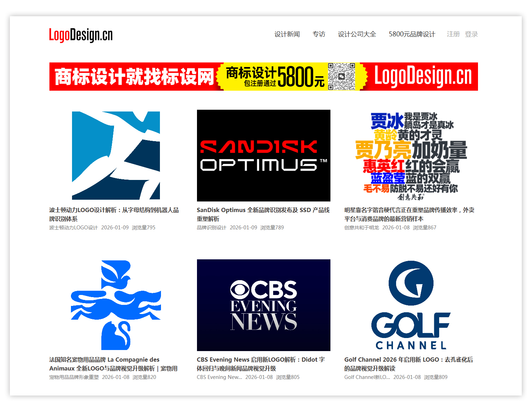Click the 注册 link
This screenshot has height=404, width=532.
[453, 34]
